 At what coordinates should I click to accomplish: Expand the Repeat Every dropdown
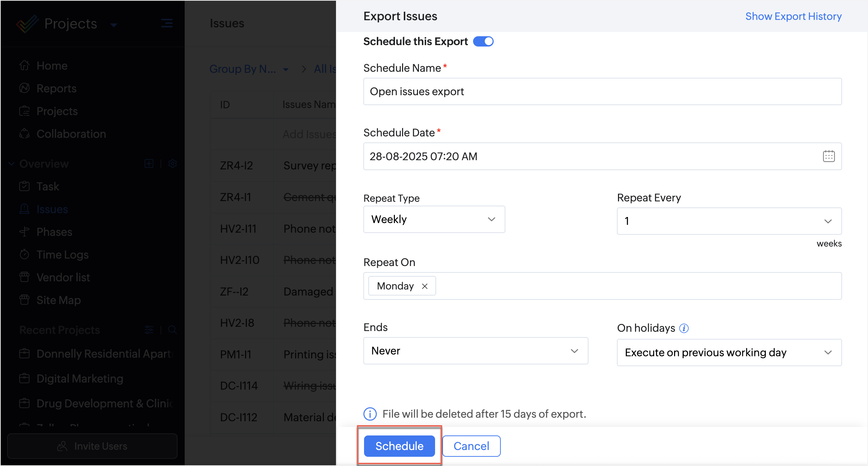[729, 221]
